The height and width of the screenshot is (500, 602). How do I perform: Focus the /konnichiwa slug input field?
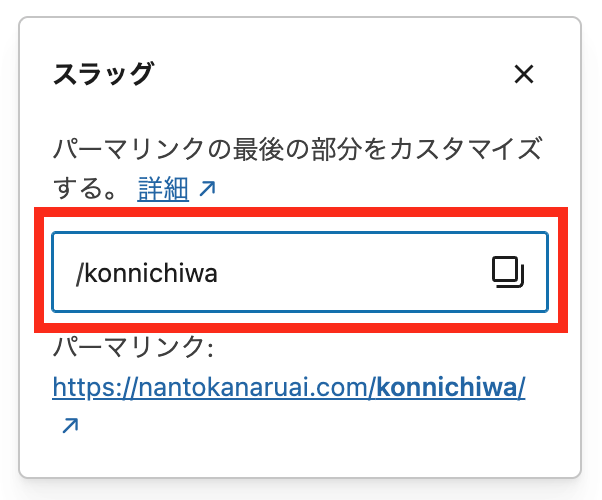point(300,272)
